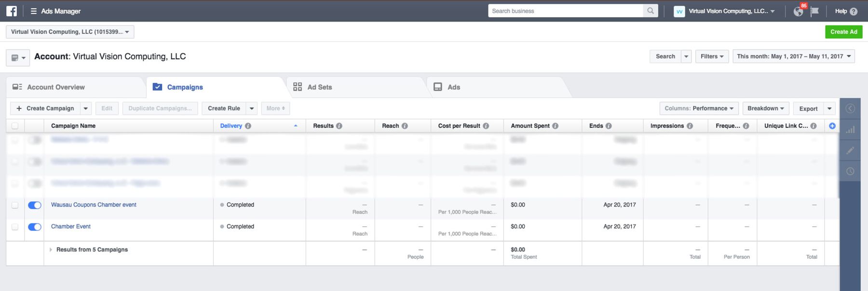Click the search magnifier button

tap(651, 11)
